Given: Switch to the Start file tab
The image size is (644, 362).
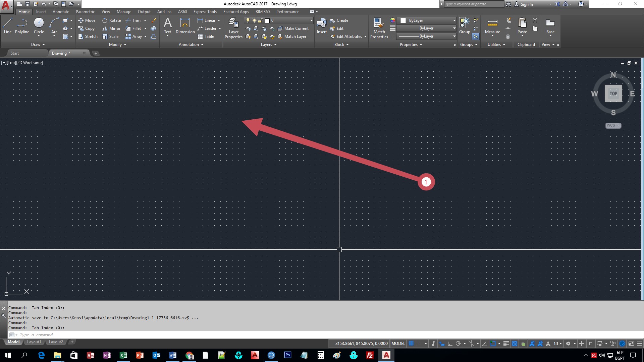Looking at the screenshot, I should 15,53.
